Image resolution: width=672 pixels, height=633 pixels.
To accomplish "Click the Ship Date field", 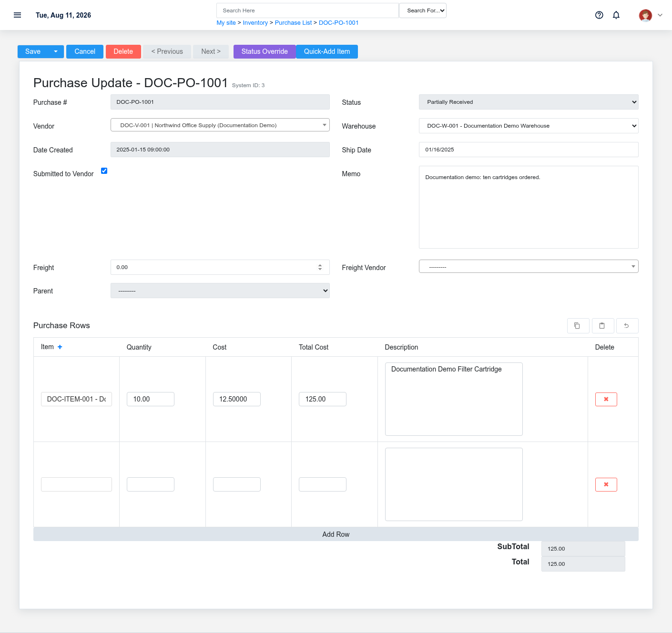I will pyautogui.click(x=529, y=150).
